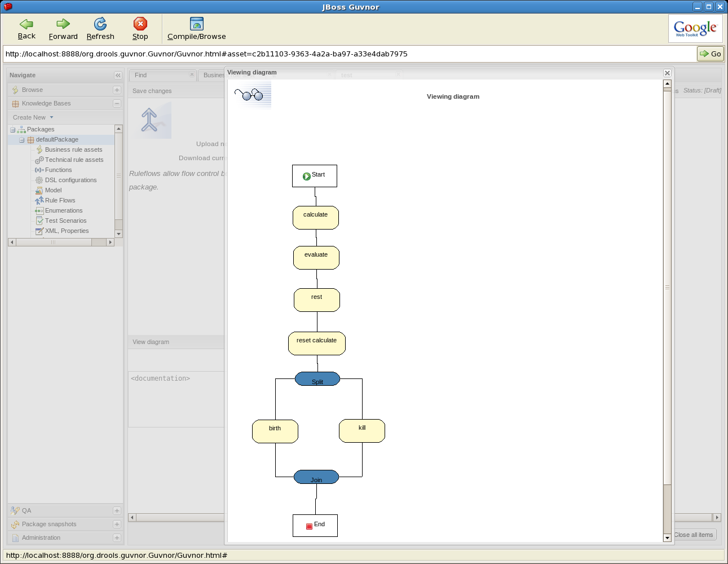The image size is (728, 564).
Task: Expand the Browse section
Action: [117, 90]
